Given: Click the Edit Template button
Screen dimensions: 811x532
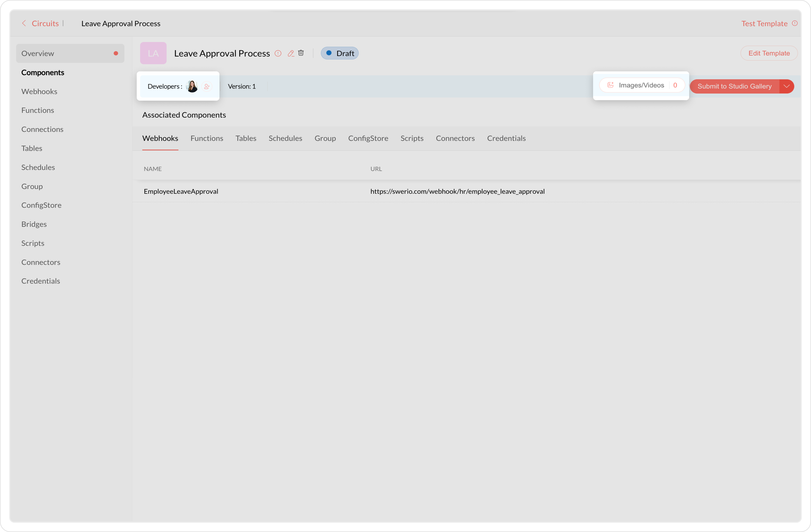Looking at the screenshot, I should pos(769,53).
